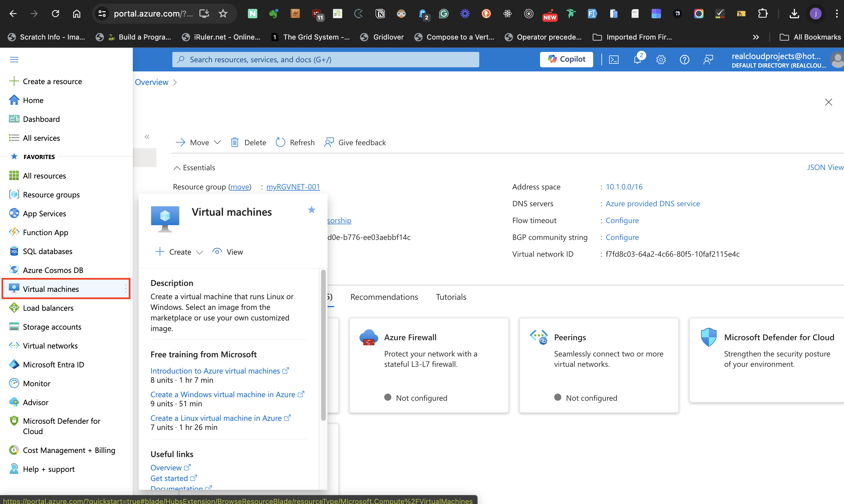Select Virtual networks in the sidebar

(50, 346)
